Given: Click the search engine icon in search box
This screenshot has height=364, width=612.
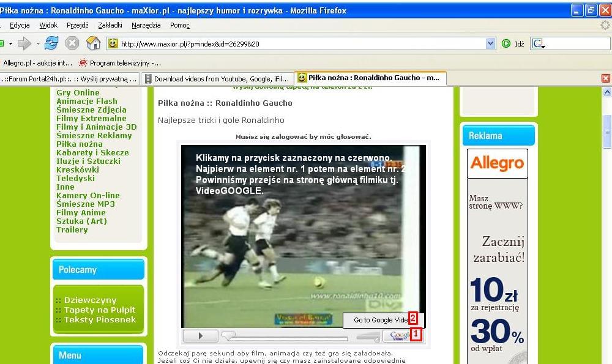Looking at the screenshot, I should pos(538,43).
